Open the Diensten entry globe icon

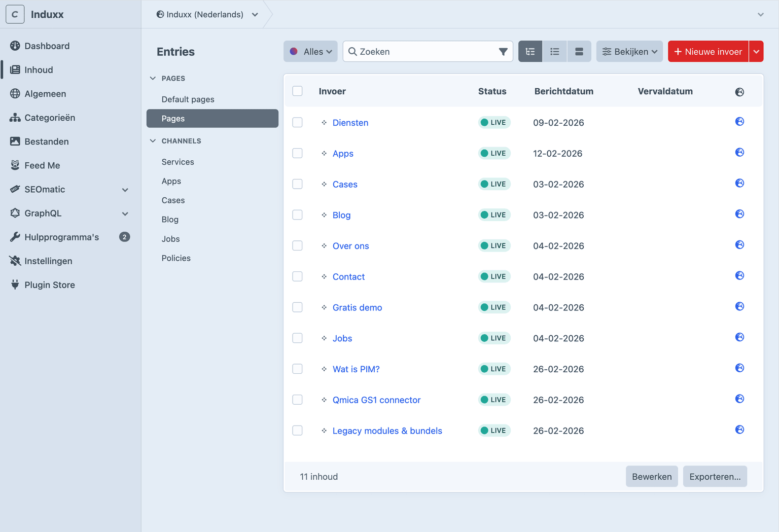(x=739, y=122)
